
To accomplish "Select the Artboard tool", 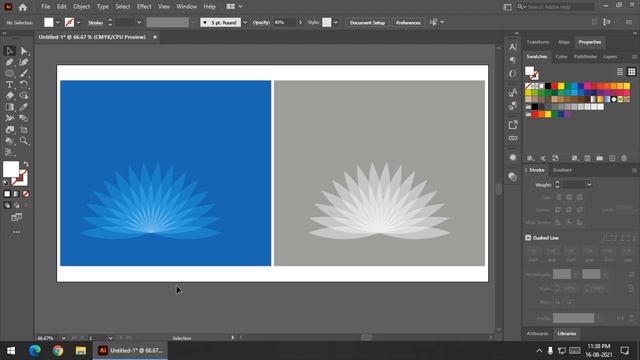I will 24,130.
